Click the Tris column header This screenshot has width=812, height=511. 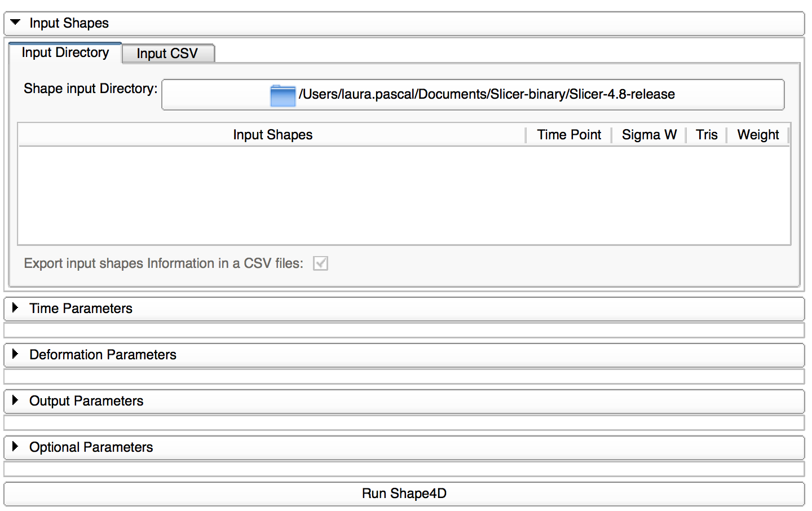click(x=707, y=135)
